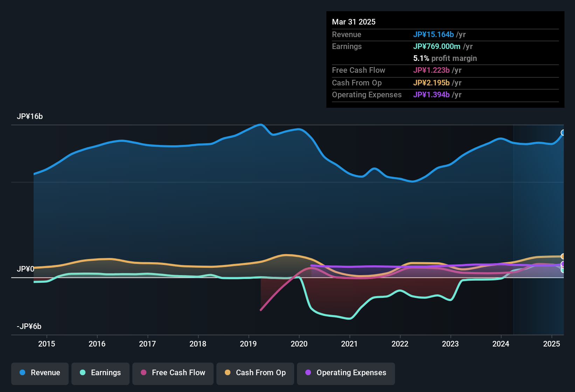The height and width of the screenshot is (392, 575).
Task: Click the 2020 x-axis label
Action: coord(299,344)
